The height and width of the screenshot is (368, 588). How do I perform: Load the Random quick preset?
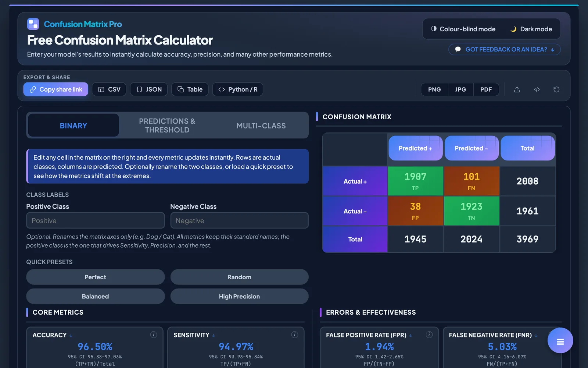239,277
